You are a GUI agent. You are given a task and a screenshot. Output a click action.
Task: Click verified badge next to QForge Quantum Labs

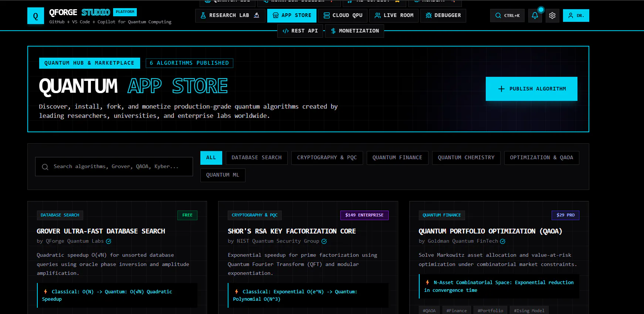pos(109,242)
